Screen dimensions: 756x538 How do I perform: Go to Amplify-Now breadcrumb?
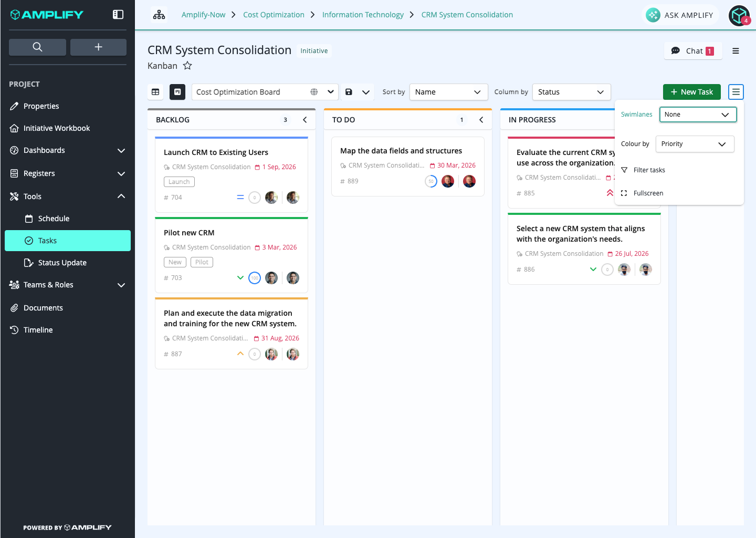[x=203, y=15]
